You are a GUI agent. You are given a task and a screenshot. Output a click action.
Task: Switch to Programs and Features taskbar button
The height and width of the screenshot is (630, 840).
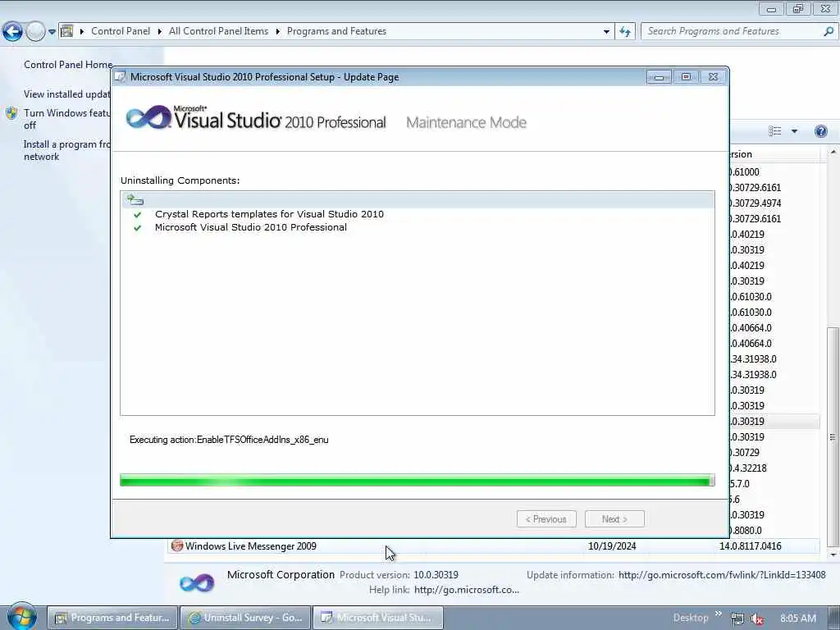pyautogui.click(x=113, y=618)
